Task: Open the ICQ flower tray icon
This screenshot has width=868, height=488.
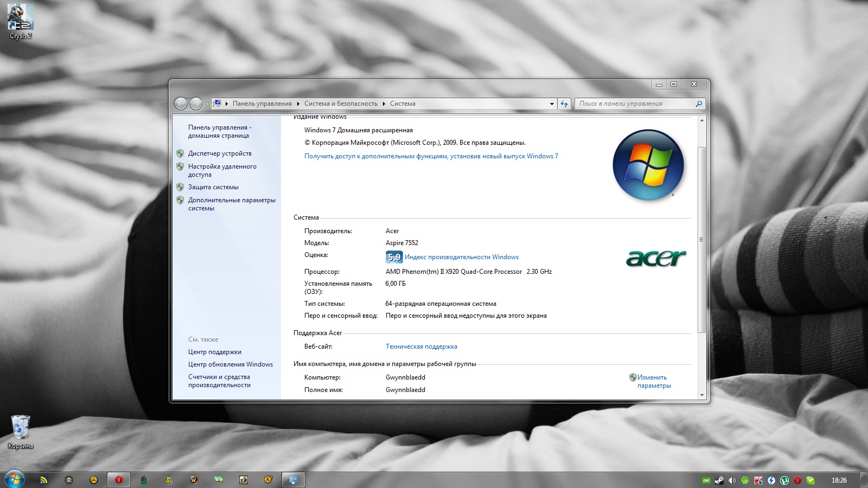Action: (745, 480)
